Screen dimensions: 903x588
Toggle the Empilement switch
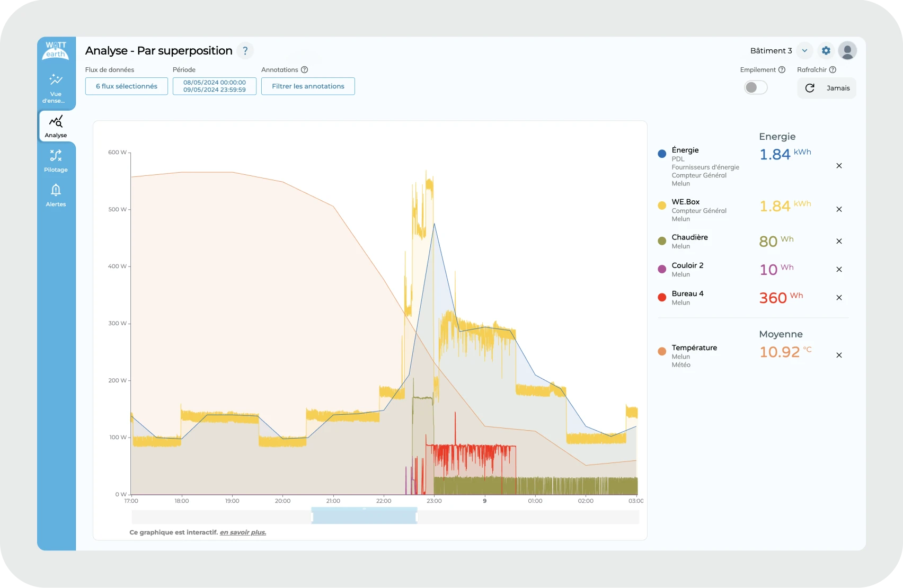756,87
